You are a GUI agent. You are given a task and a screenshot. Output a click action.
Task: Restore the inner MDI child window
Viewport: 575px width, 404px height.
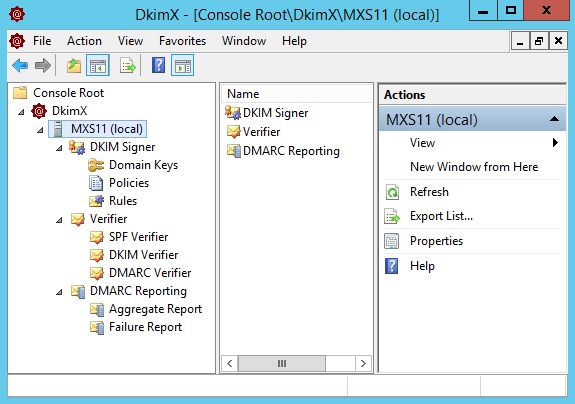pos(539,41)
